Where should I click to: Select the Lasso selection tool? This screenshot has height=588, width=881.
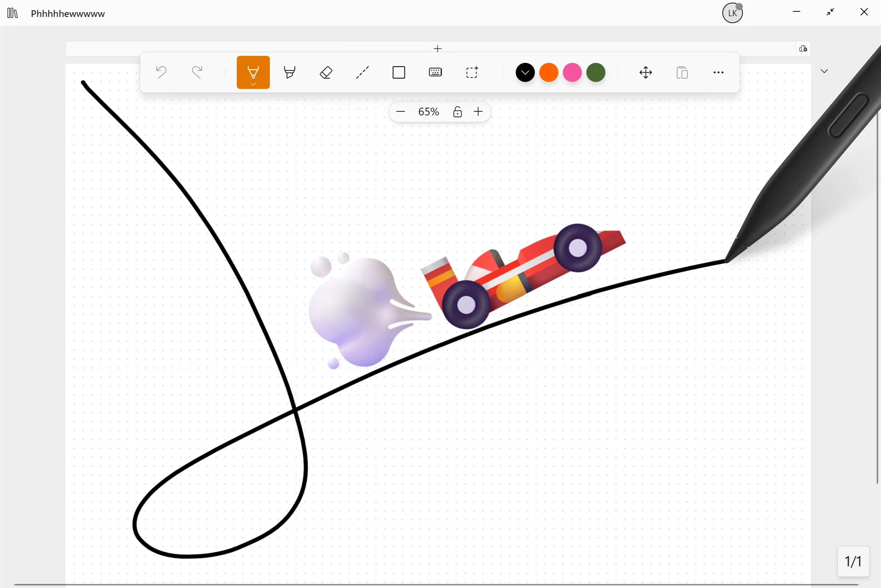pos(472,72)
